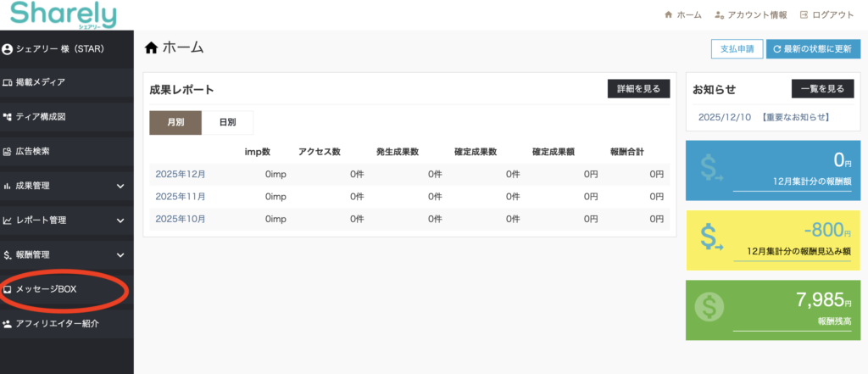Click the アフィリエイター紹介 person icon
Image resolution: width=868 pixels, height=374 pixels.
pyautogui.click(x=8, y=324)
